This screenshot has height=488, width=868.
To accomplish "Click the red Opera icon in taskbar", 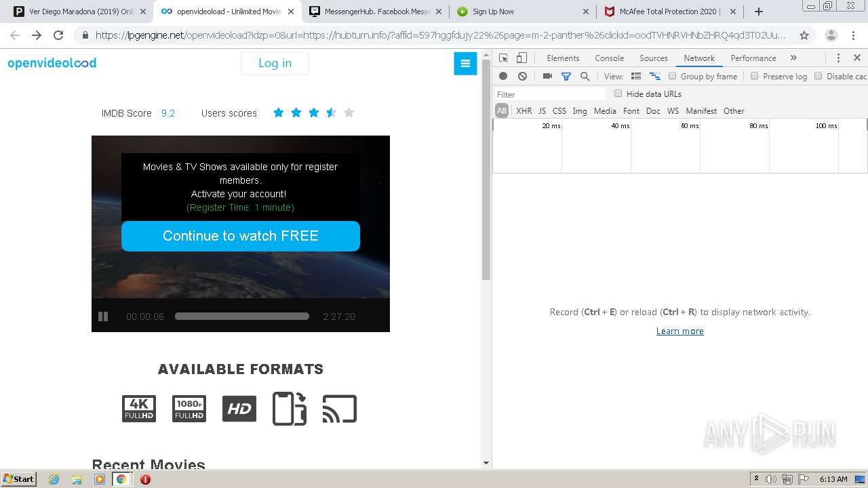I will point(145,479).
